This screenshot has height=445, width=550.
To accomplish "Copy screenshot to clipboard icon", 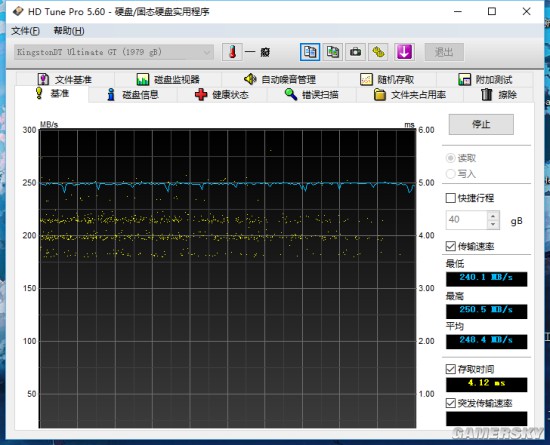I will pos(332,52).
